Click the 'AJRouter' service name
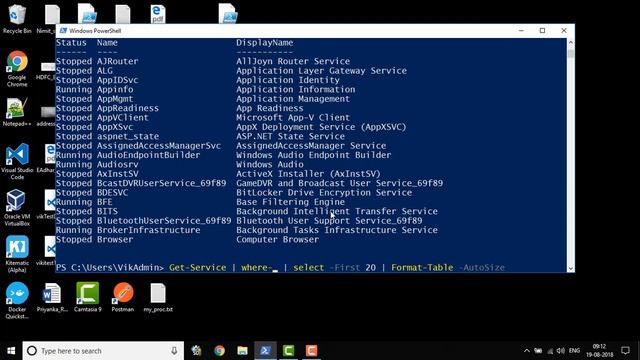This screenshot has width=640, height=360. [x=118, y=61]
